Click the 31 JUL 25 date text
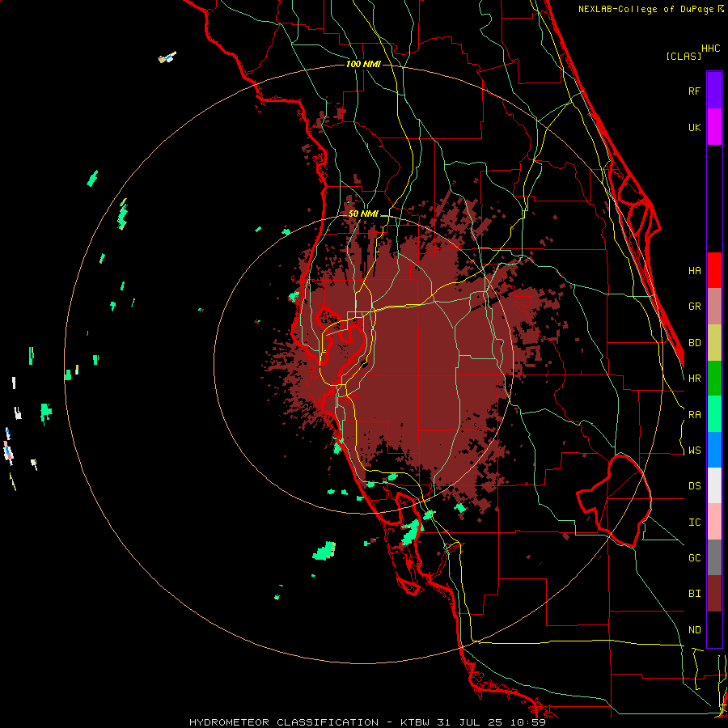The image size is (728, 728). click(x=470, y=722)
